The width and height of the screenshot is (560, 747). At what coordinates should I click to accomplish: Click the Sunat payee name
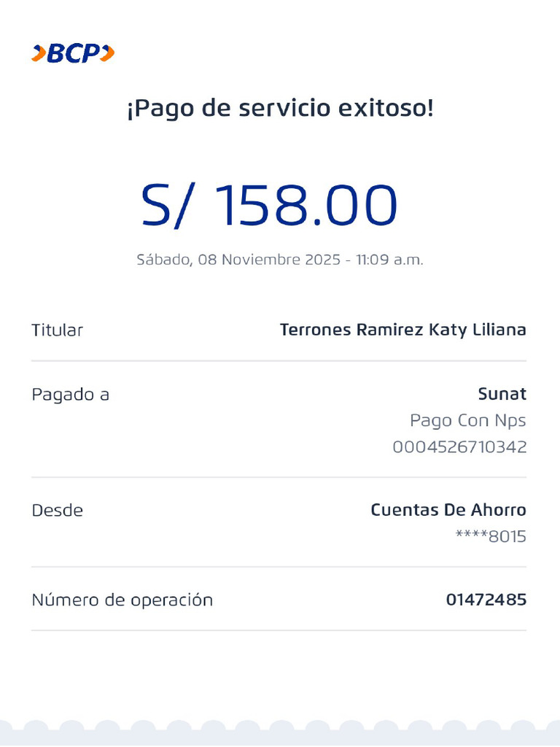502,395
